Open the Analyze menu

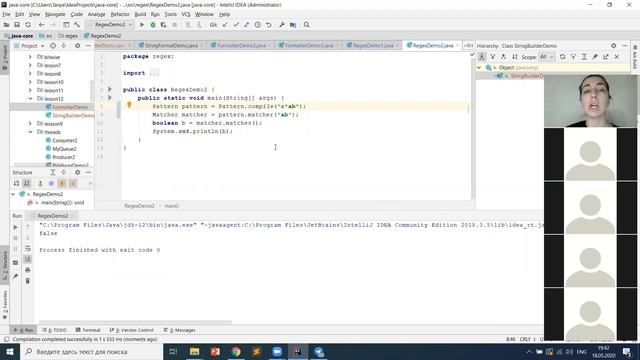pyautogui.click(x=96, y=14)
